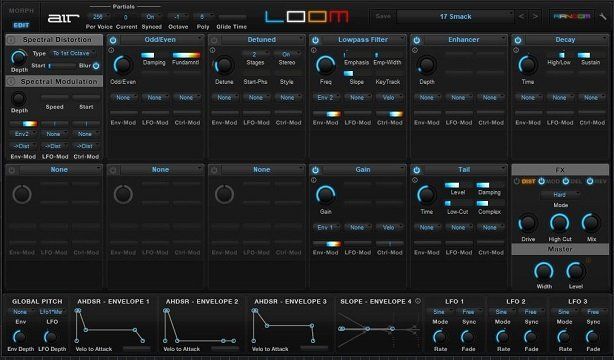Open Spectral Distortion Type 'To 1st Octave' dropdown

[x=72, y=53]
